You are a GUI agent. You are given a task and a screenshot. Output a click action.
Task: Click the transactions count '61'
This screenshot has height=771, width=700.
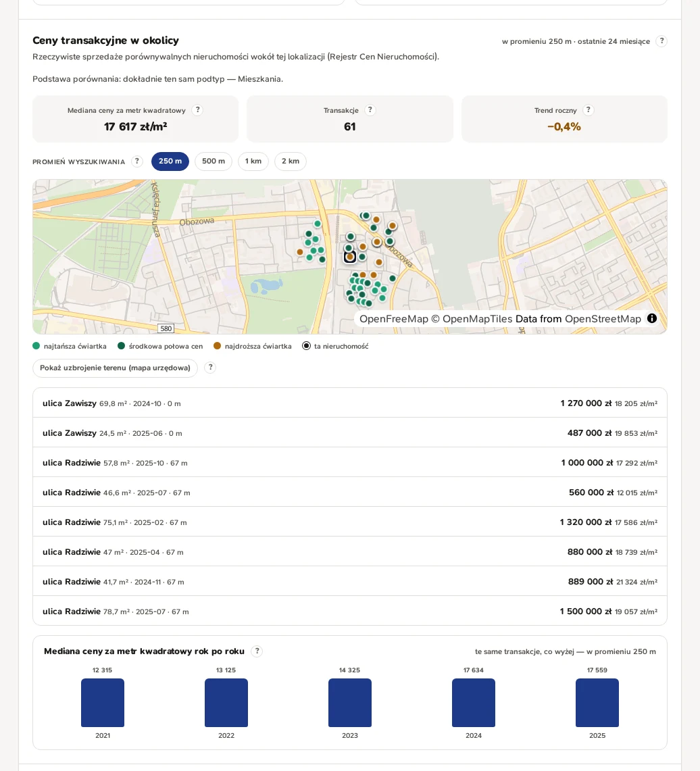[349, 127]
